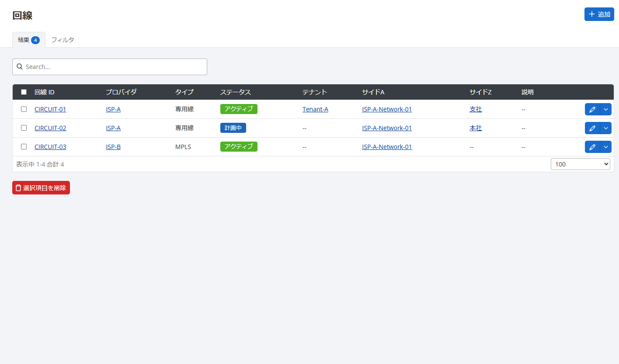Click the 説明 column header
The height and width of the screenshot is (364, 619).
[x=528, y=92]
